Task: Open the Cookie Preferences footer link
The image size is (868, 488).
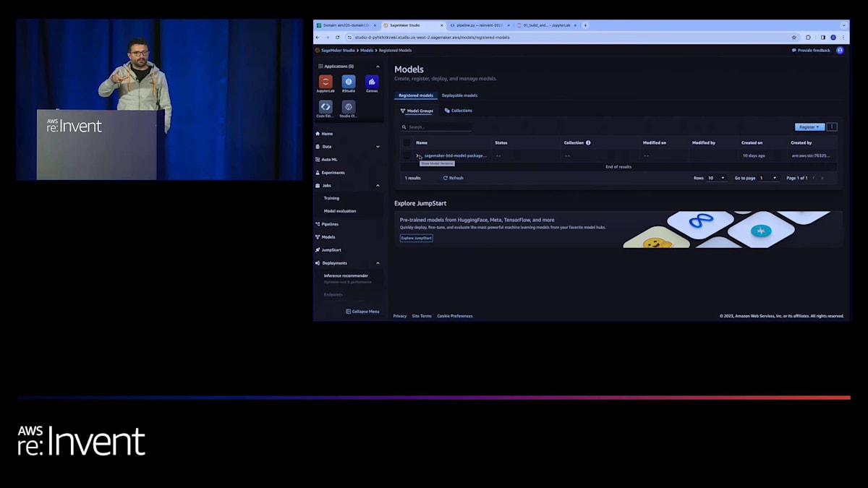Action: (455, 316)
